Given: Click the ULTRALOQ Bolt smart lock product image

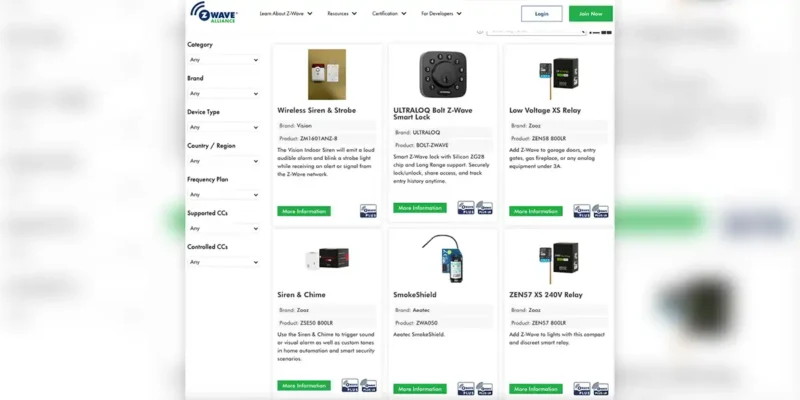Looking at the screenshot, I should pos(442,74).
